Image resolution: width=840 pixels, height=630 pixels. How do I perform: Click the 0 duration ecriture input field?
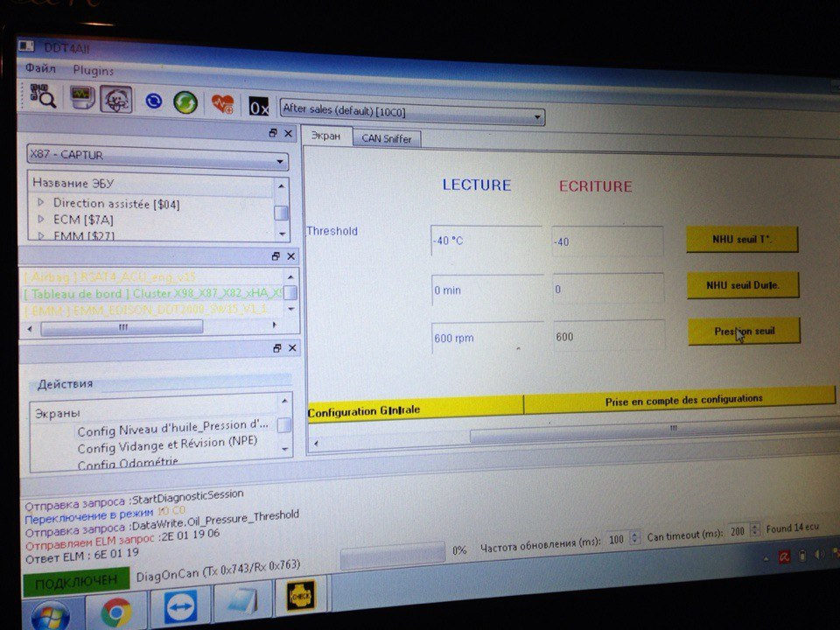[x=607, y=290]
